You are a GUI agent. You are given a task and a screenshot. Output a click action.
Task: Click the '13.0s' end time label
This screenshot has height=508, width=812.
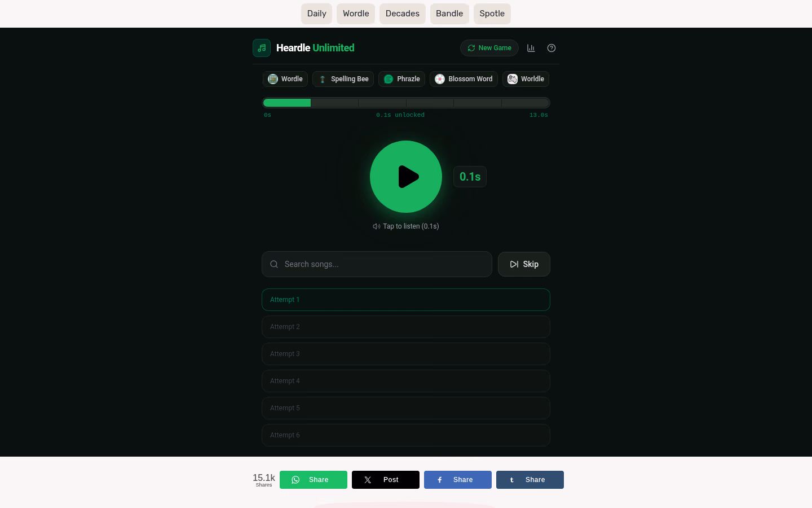(x=539, y=115)
